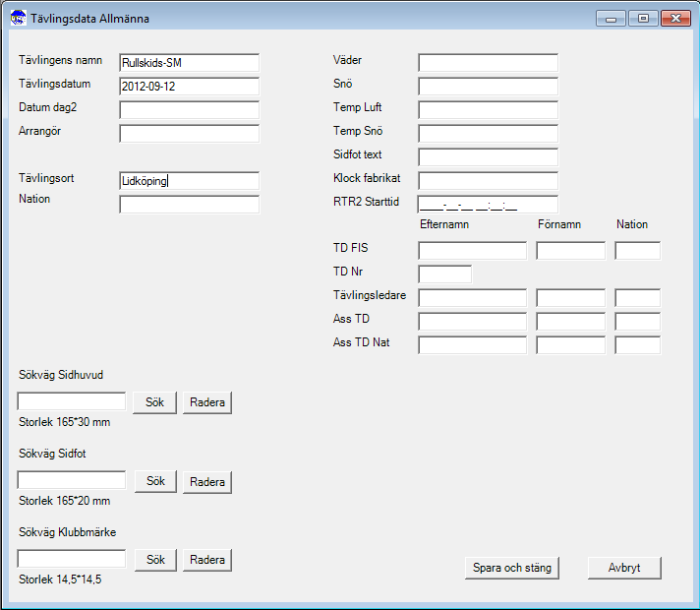Image resolution: width=700 pixels, height=610 pixels.
Task: Click the Sökväg Klubbmärke path field
Action: 72,559
